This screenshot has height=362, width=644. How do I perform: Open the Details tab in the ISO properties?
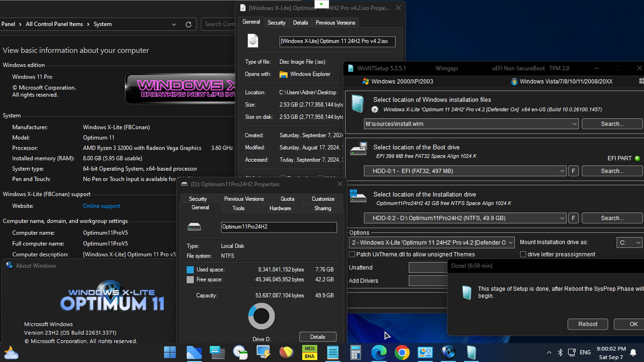(300, 22)
